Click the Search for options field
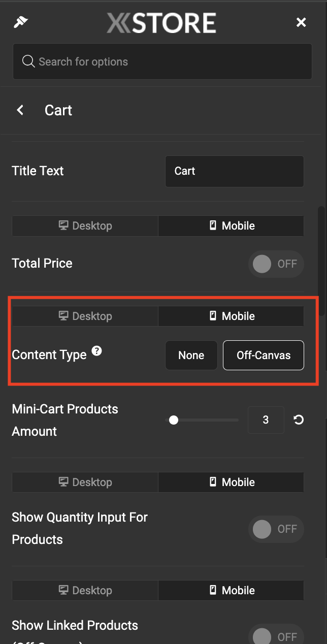 click(x=162, y=61)
